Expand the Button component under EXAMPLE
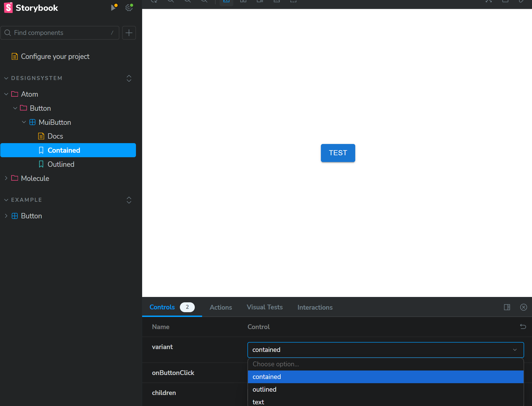This screenshot has height=406, width=532. (31, 216)
